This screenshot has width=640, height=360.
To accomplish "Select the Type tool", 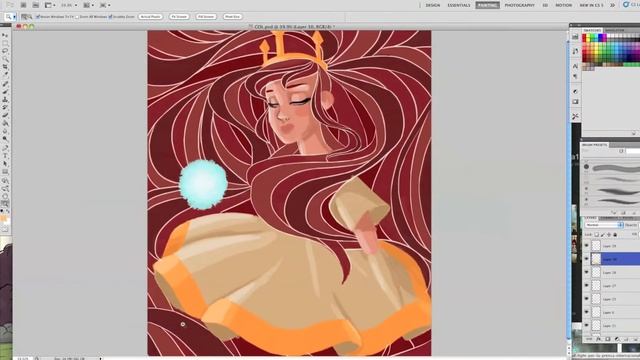I will pyautogui.click(x=5, y=156).
